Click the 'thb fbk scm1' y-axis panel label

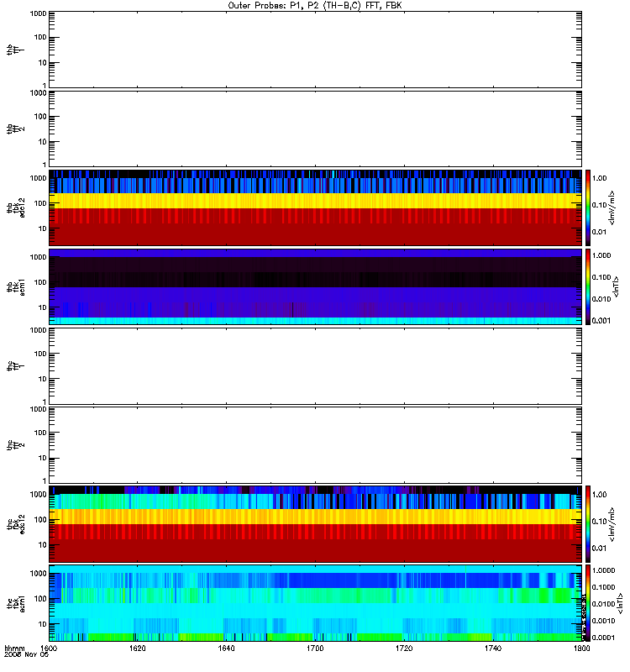(16, 287)
